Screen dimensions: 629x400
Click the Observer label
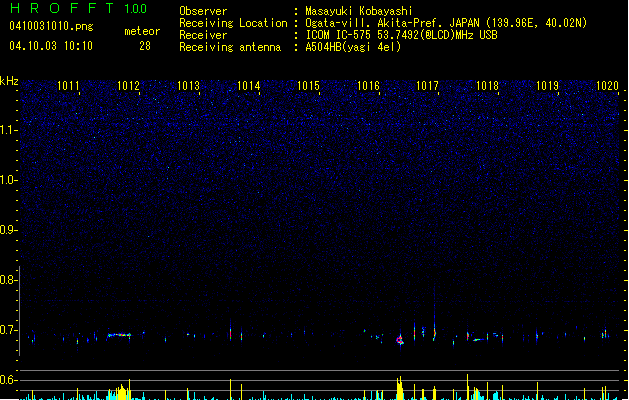coord(203,11)
